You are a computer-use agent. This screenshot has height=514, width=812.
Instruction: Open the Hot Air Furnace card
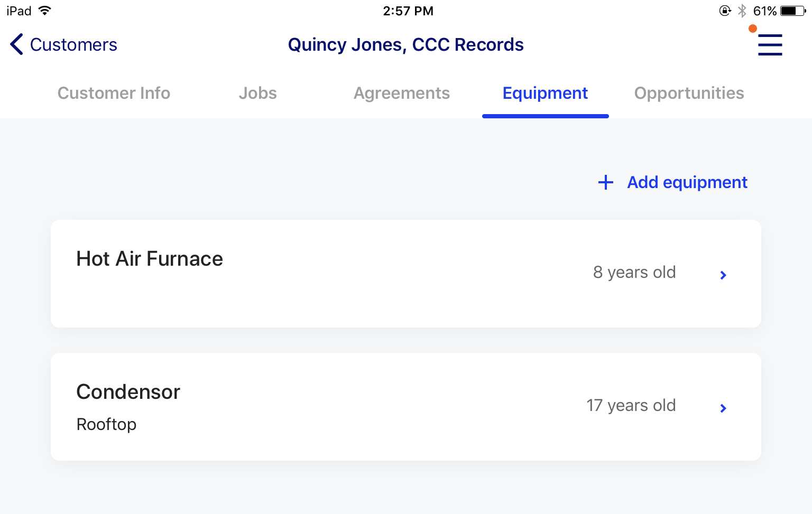coord(406,274)
